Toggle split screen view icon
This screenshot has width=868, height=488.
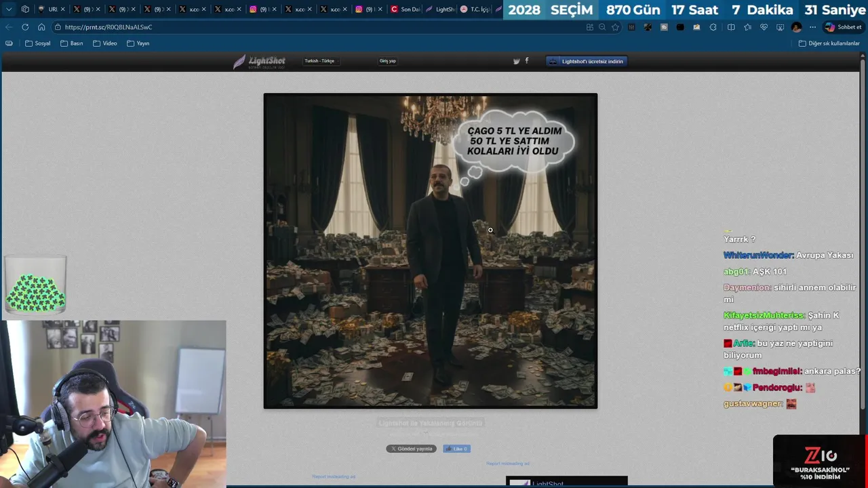[x=731, y=27]
